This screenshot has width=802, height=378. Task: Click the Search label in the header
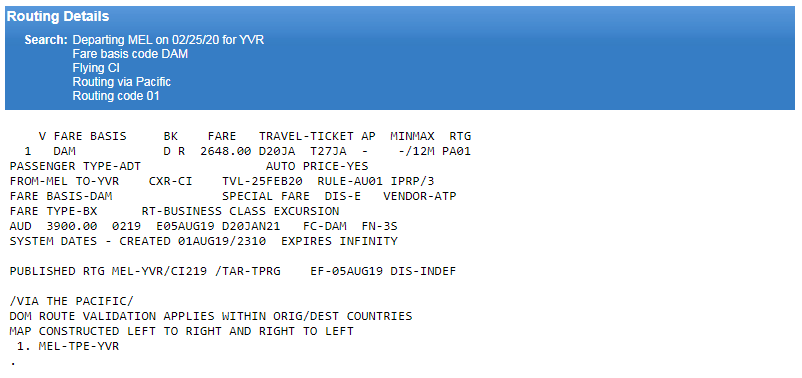click(x=46, y=40)
